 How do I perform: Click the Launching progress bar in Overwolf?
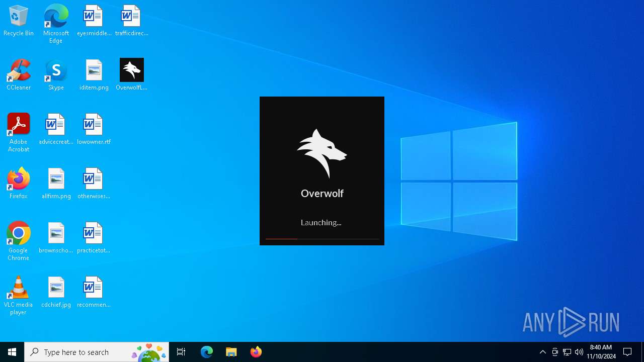(322, 239)
